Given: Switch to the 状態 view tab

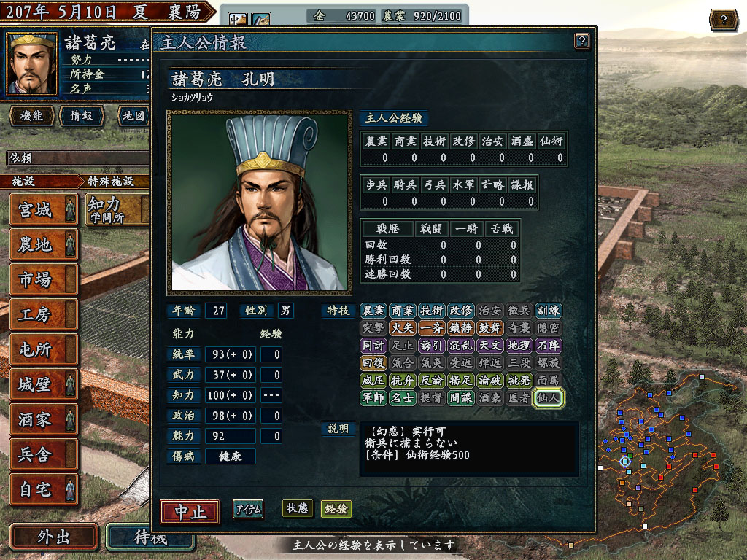Looking at the screenshot, I should click(x=297, y=508).
